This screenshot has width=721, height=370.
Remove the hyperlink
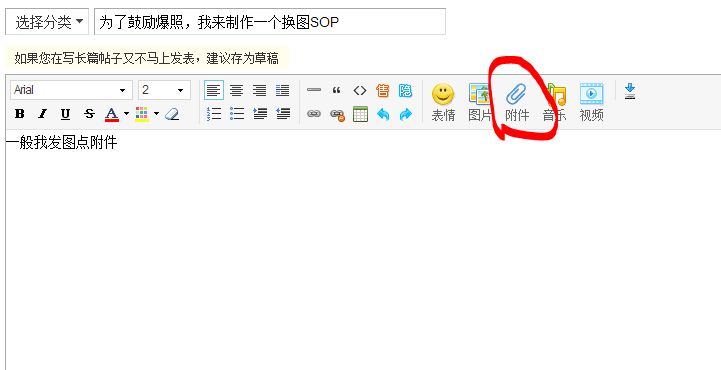pos(337,114)
